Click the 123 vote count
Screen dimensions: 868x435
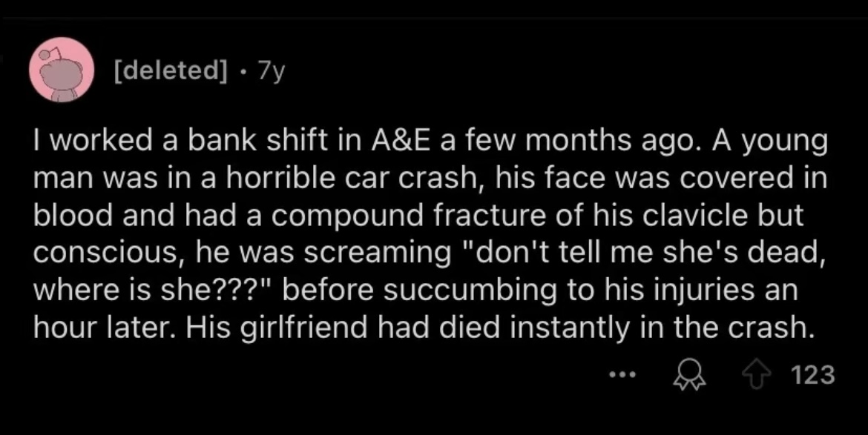click(812, 375)
